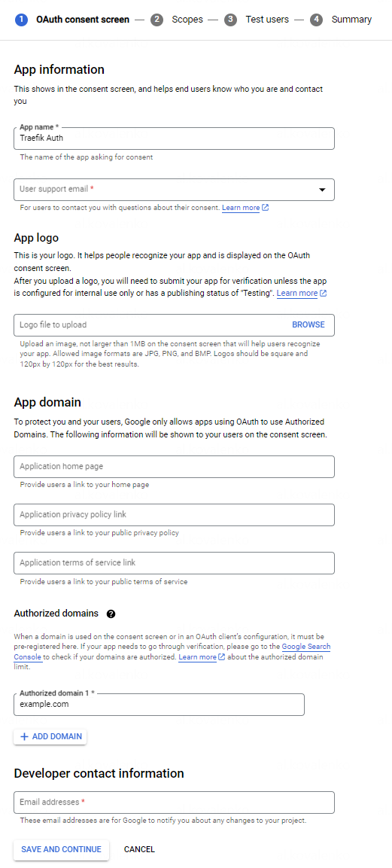Go to the Summary step label
This screenshot has width=392, height=868.
point(351,20)
